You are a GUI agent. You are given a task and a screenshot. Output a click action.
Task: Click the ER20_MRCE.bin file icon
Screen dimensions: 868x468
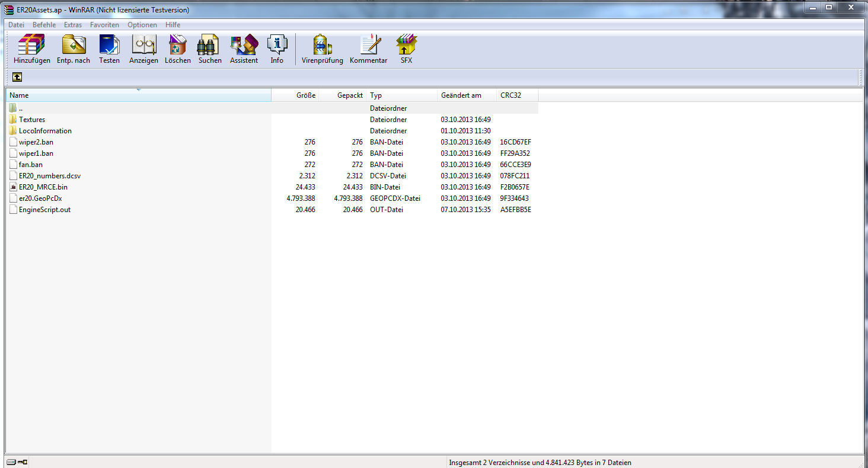tap(13, 187)
